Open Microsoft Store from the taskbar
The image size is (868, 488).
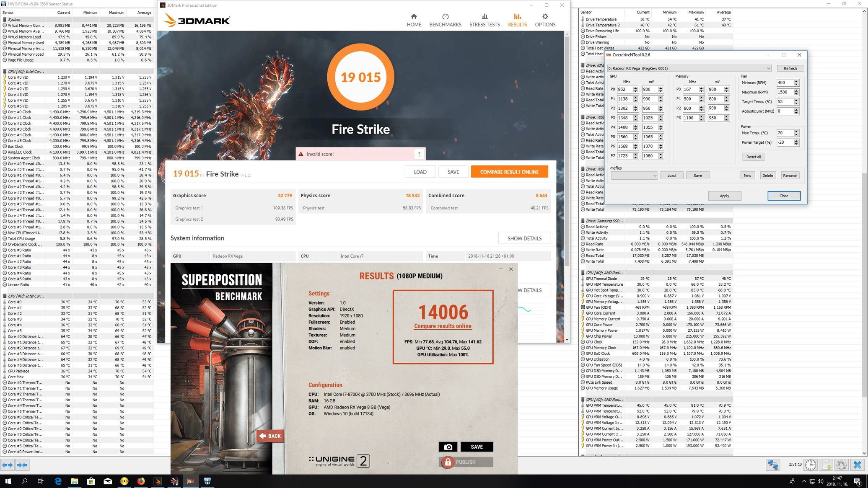91,481
